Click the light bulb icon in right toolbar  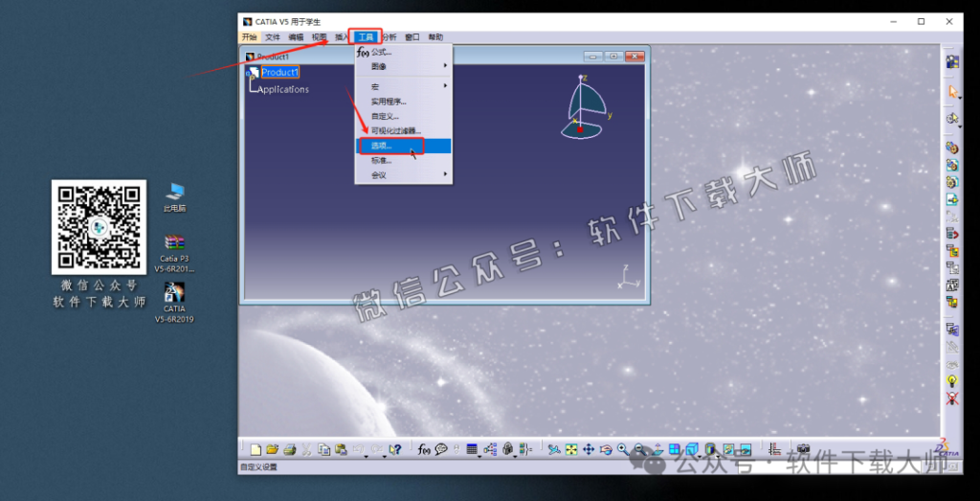click(x=952, y=380)
